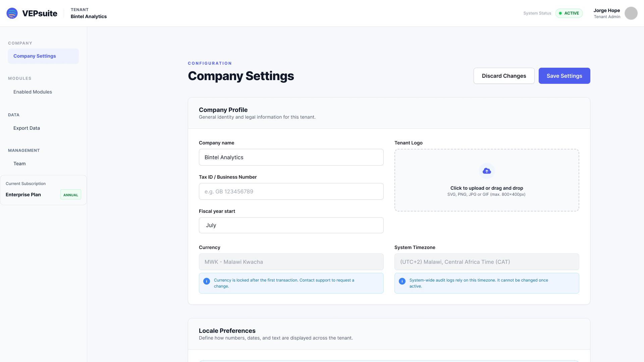Screen dimensions: 644x362
Task: Click Discard Changes button
Action: click(x=504, y=76)
